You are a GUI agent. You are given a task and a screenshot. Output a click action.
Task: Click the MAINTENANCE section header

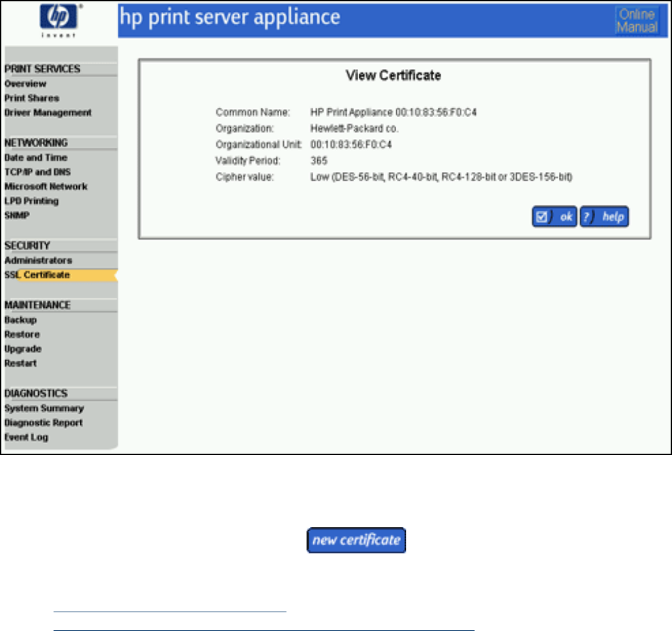click(37, 305)
